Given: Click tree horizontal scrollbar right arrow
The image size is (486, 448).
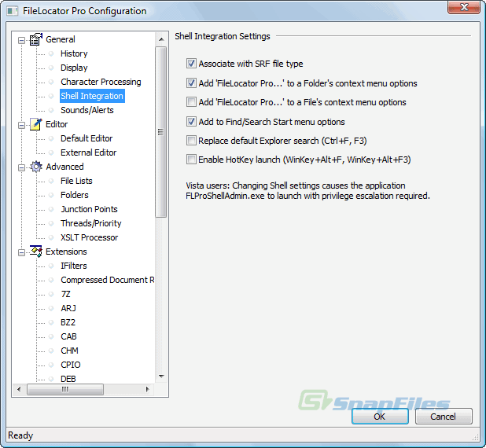Looking at the screenshot, I should (147, 389).
